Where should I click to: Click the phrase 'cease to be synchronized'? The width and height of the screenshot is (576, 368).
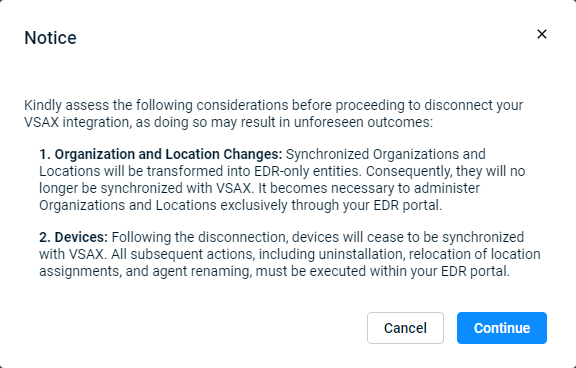point(446,237)
